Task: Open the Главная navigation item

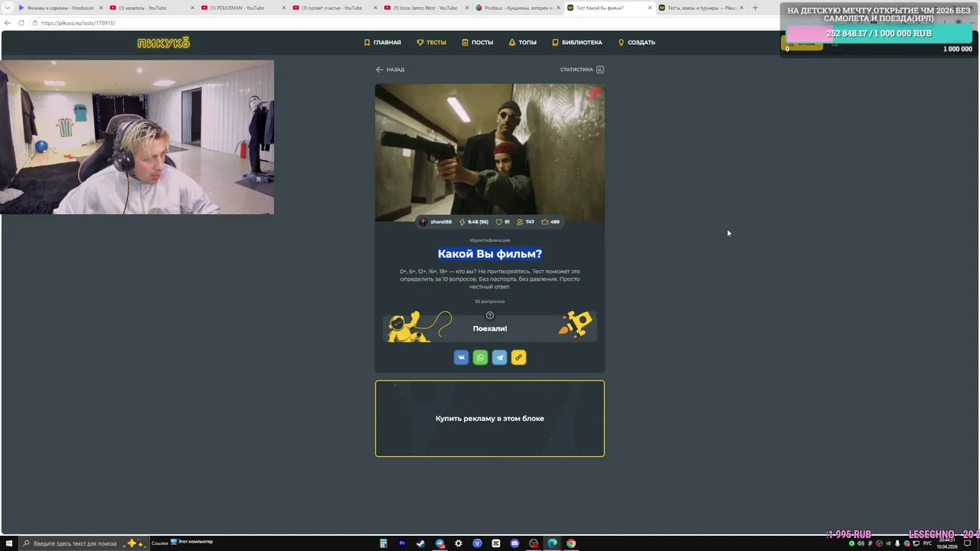Action: [x=382, y=43]
